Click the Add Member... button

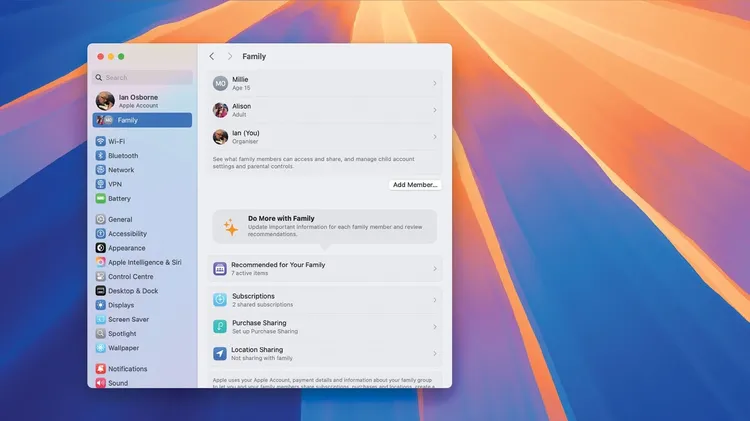[x=415, y=185]
